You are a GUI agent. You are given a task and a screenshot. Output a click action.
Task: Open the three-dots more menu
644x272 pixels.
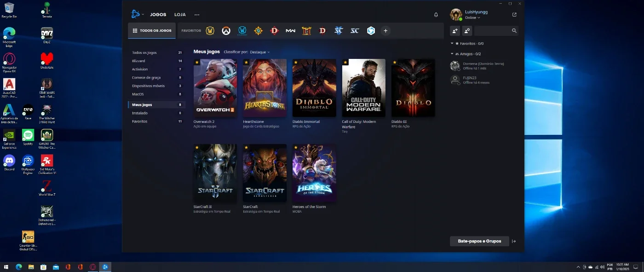point(197,15)
